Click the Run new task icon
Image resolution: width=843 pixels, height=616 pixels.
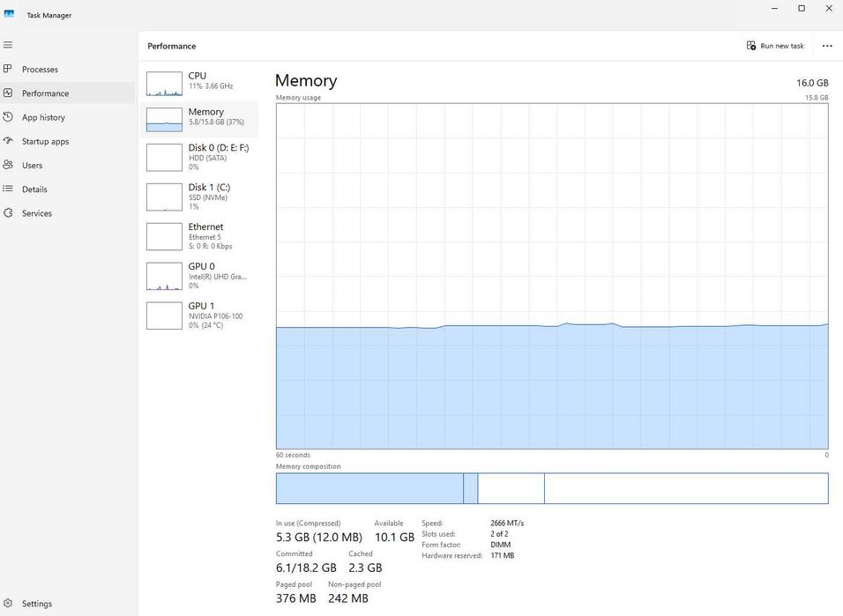tap(751, 46)
